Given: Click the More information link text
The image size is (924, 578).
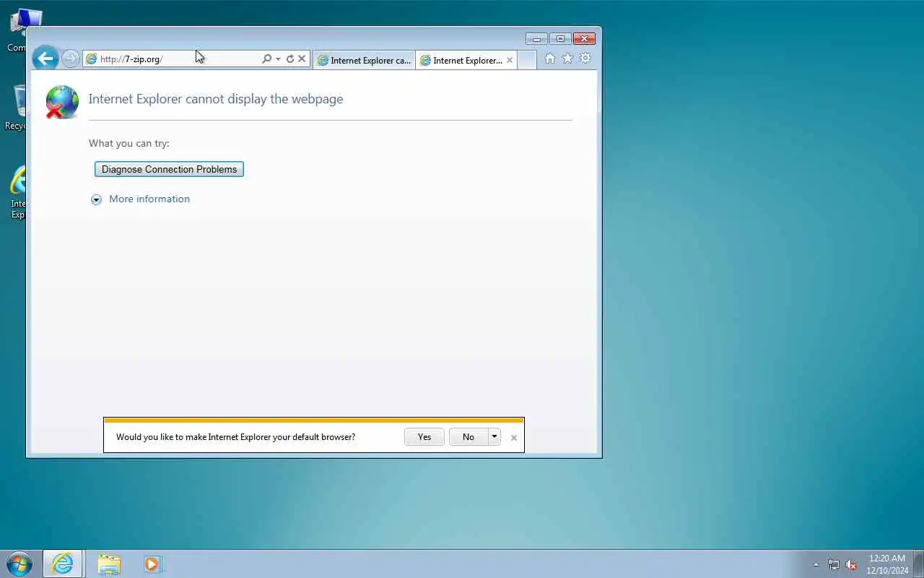Looking at the screenshot, I should pyautogui.click(x=149, y=199).
